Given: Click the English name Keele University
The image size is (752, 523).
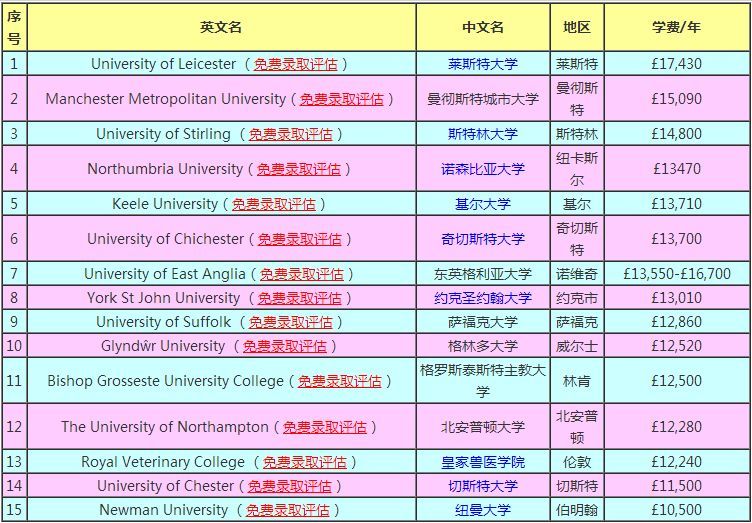Looking at the screenshot, I should (164, 204).
